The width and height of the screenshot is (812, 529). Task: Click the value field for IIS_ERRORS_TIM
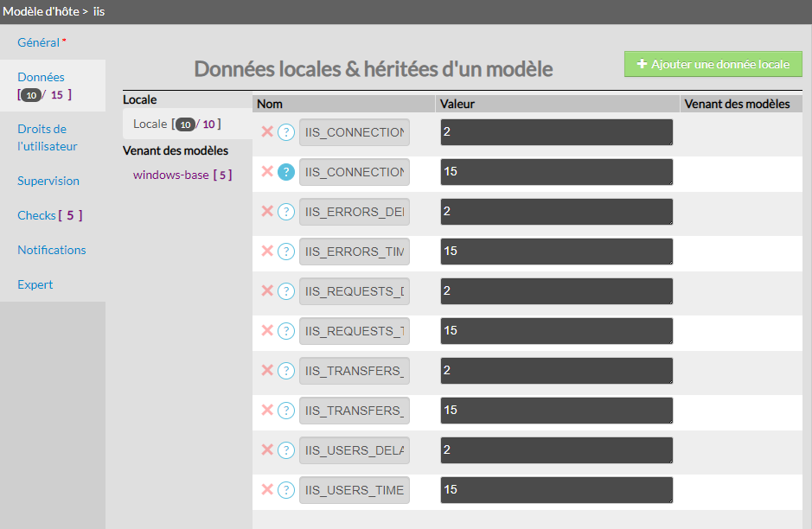click(556, 252)
